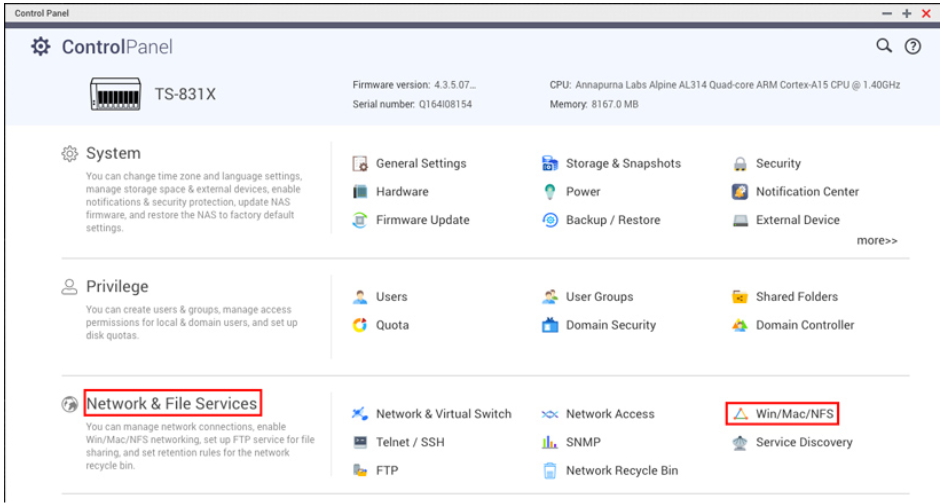Open the Privilege section heading

click(117, 287)
